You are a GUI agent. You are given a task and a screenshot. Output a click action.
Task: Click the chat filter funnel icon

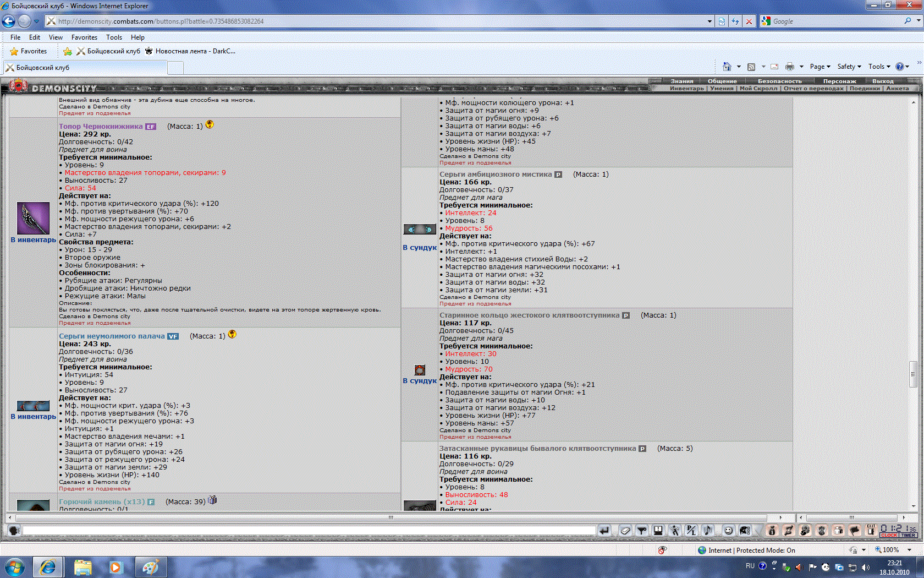(642, 530)
